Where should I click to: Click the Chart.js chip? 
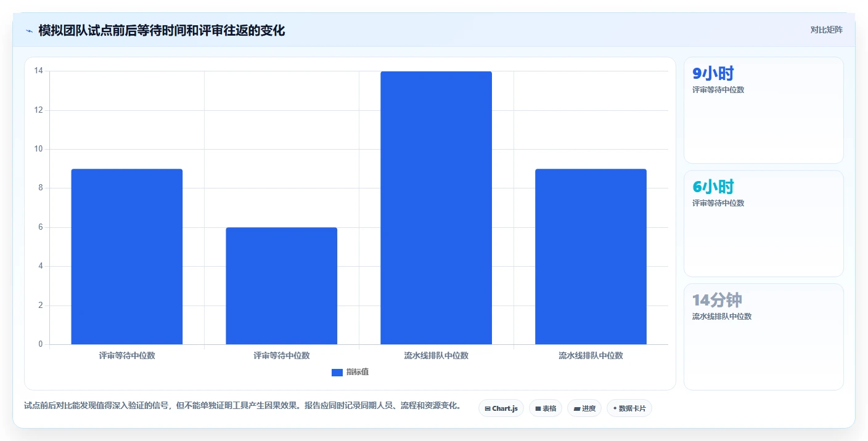coord(501,408)
